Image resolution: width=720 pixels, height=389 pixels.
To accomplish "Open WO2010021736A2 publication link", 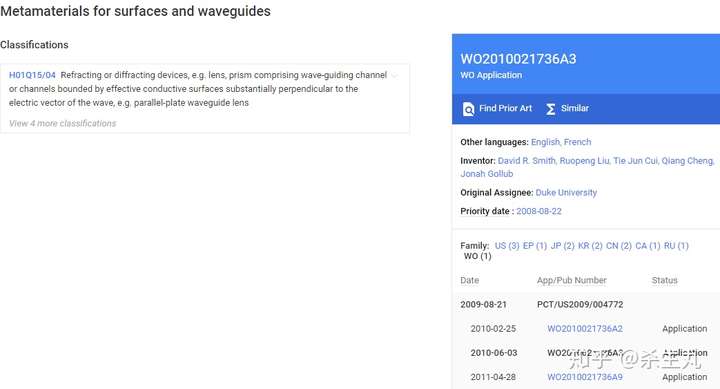I will tap(585, 329).
